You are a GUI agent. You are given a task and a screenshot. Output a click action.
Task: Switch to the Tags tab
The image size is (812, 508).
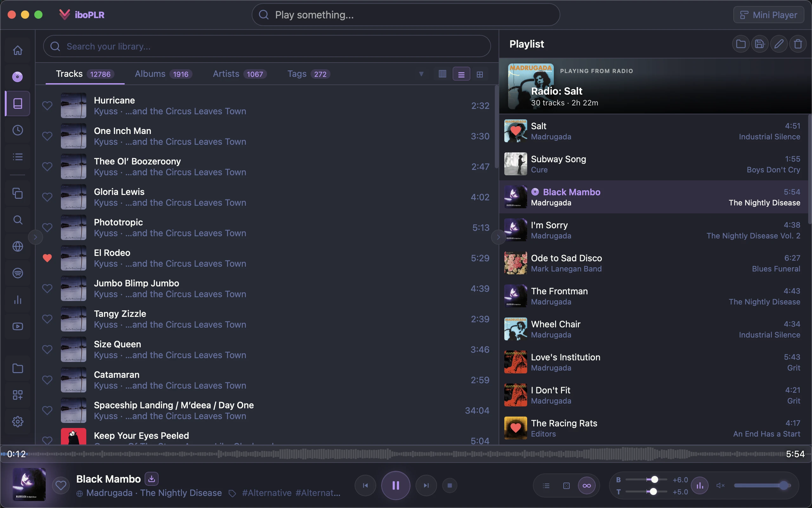309,74
